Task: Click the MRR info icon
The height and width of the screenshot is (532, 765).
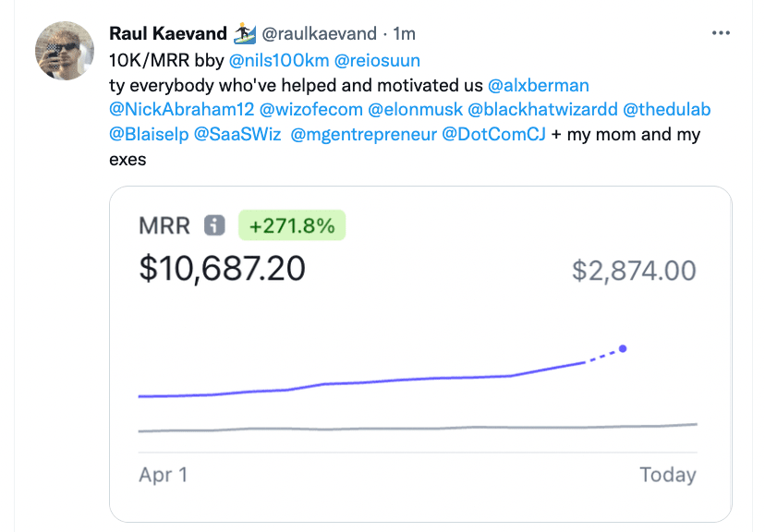Action: [x=214, y=225]
